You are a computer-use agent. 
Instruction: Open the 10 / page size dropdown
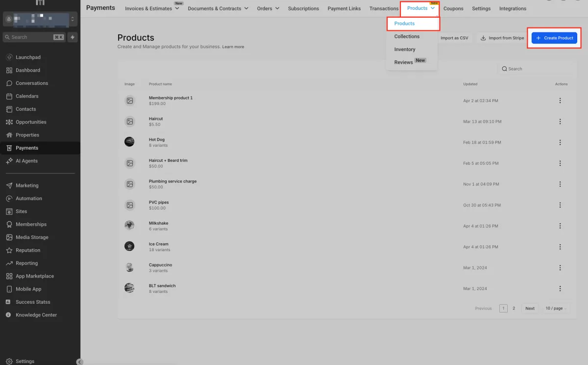pyautogui.click(x=556, y=309)
